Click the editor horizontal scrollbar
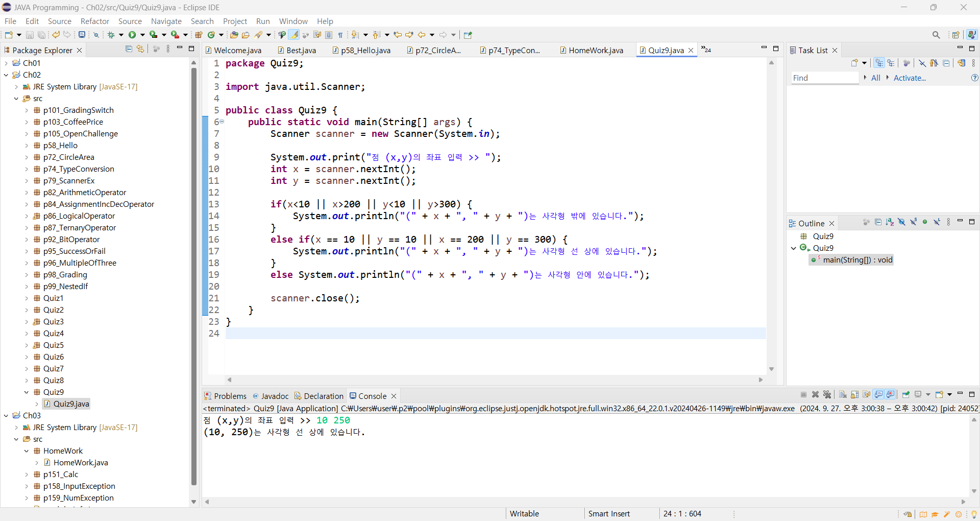Screen dimensions: 980x521 495,380
